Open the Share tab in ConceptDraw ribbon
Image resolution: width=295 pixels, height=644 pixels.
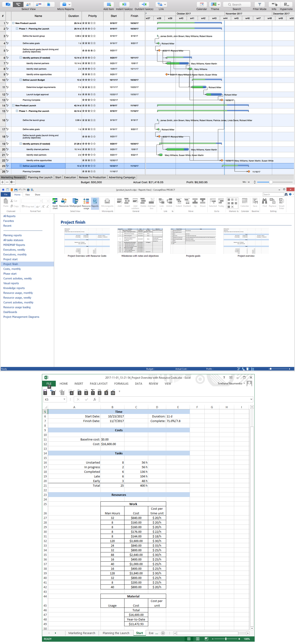click(38, 195)
